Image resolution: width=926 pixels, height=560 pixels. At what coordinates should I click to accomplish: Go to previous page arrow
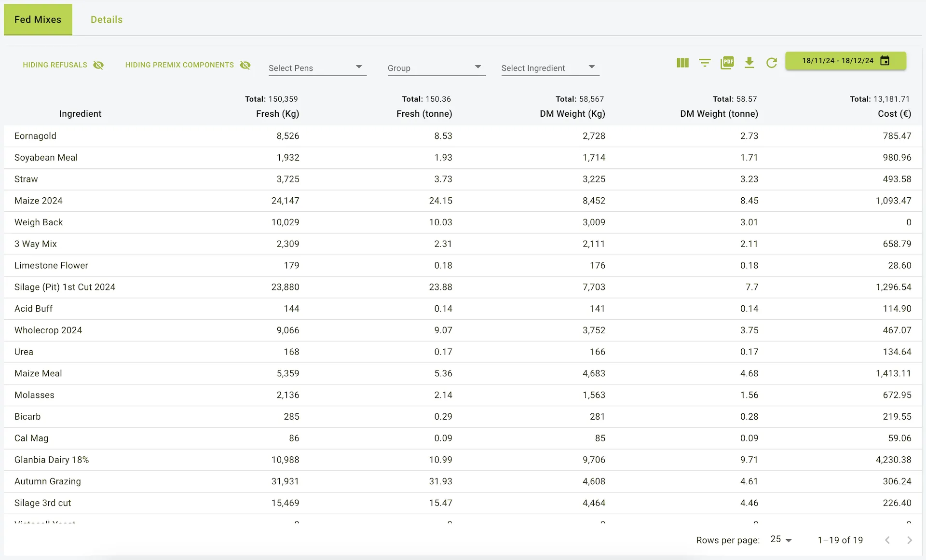(887, 540)
